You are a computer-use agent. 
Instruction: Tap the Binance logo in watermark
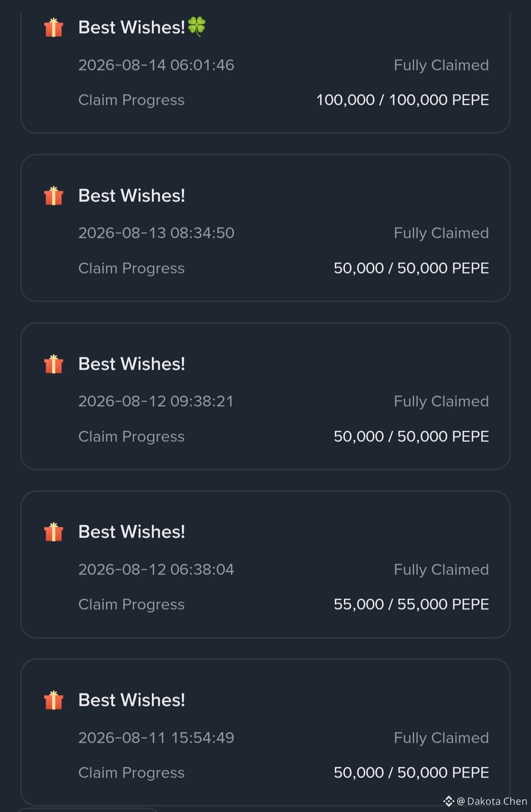pos(448,801)
